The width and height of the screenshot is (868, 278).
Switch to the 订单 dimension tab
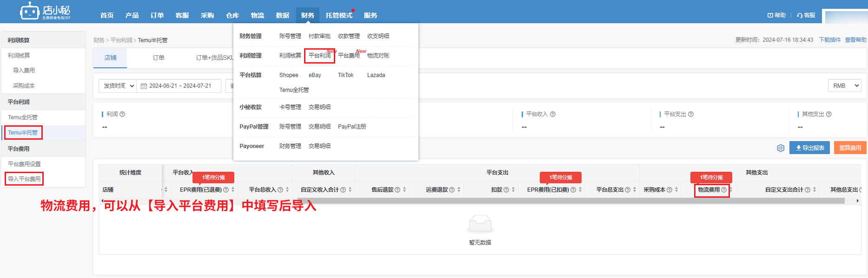(x=159, y=58)
